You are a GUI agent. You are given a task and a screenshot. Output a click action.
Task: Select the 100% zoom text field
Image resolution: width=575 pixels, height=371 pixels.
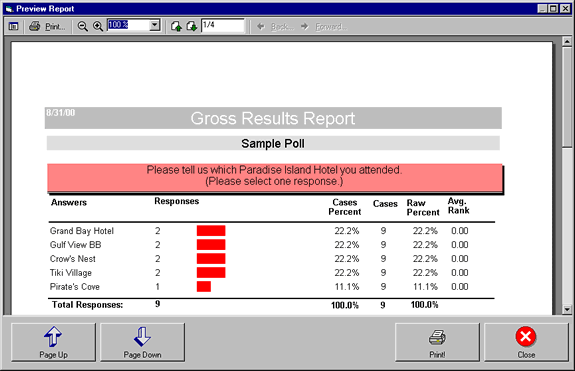(x=129, y=25)
